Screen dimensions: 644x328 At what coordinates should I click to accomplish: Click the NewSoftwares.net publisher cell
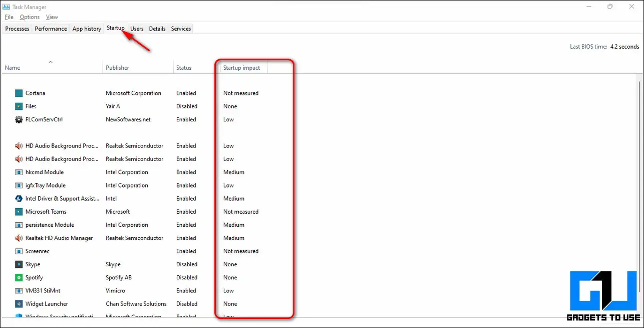click(x=128, y=119)
